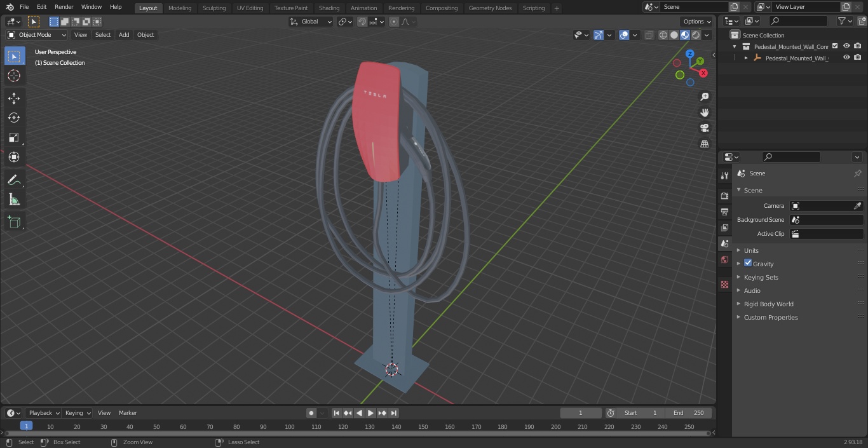868x448 pixels.
Task: Open the Global transform orientation dropdown
Action: 311,22
